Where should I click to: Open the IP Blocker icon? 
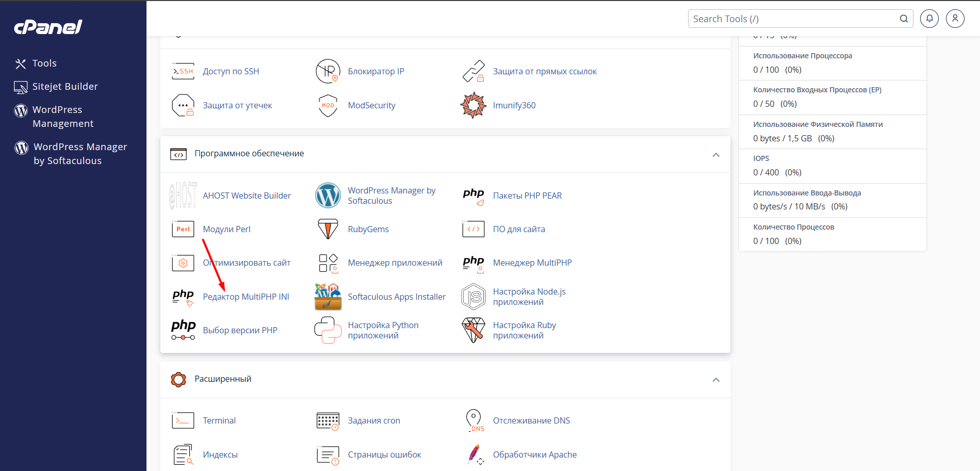click(x=328, y=71)
